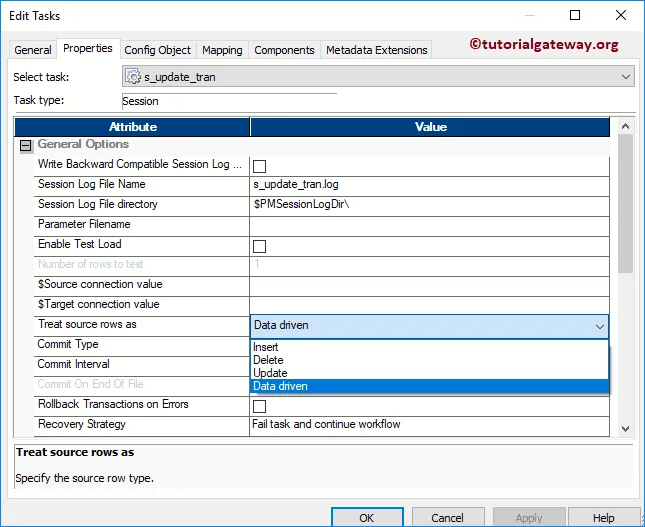Select the Treat source rows as label

coord(87,324)
